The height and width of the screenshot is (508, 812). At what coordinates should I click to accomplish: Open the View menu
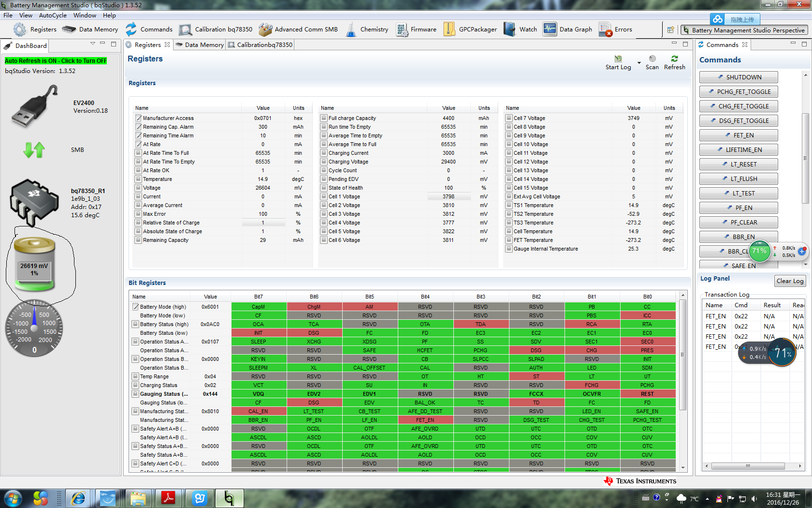(x=26, y=15)
